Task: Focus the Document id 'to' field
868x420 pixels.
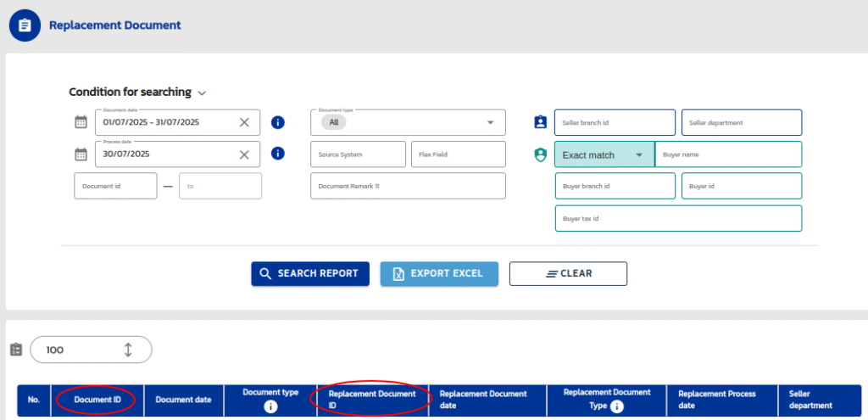Action: click(x=220, y=186)
